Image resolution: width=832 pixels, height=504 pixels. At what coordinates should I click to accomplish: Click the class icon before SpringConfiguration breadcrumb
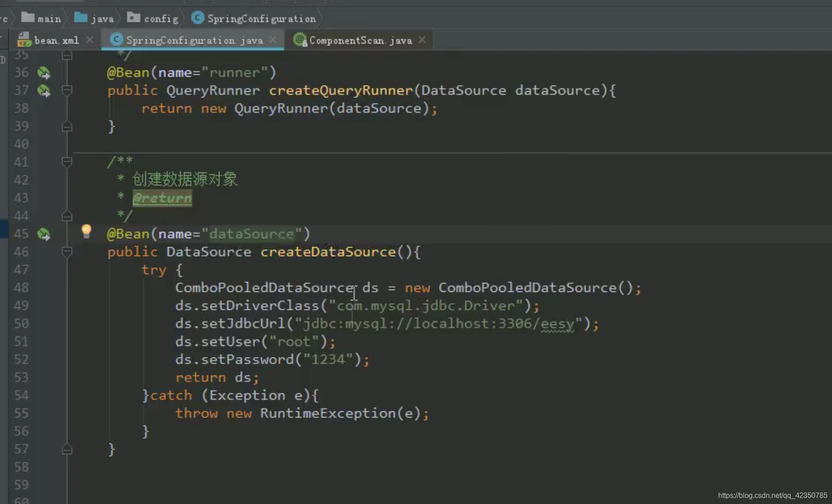[197, 17]
